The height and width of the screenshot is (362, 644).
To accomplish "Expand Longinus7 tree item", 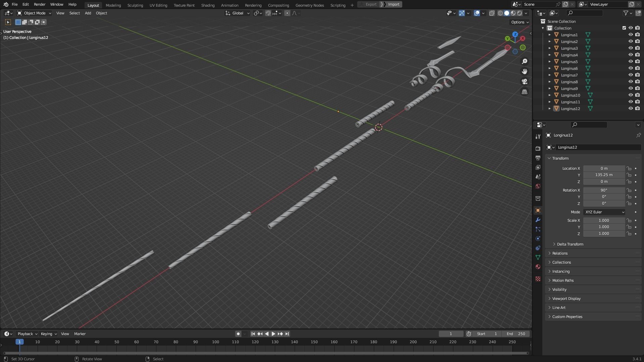I will pyautogui.click(x=549, y=75).
